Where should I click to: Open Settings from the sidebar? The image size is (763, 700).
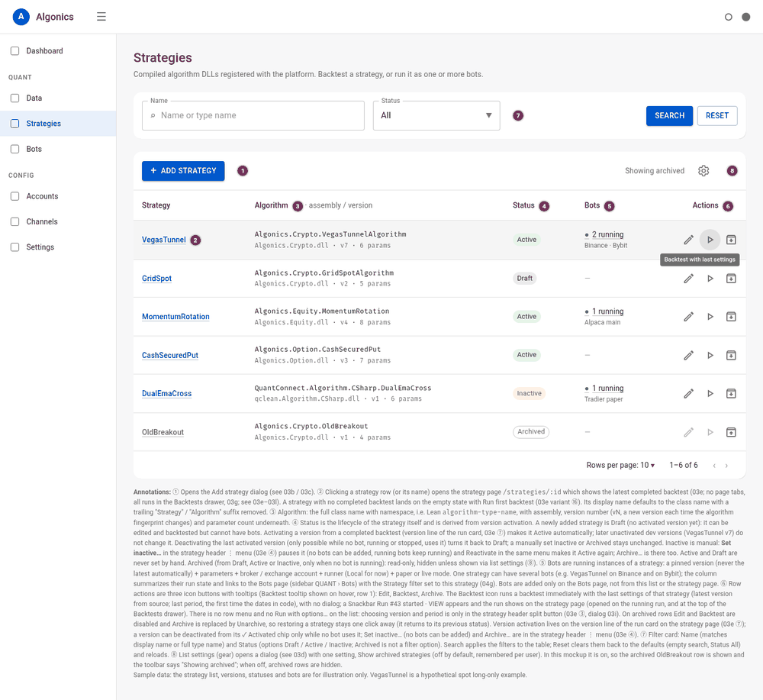(58, 247)
